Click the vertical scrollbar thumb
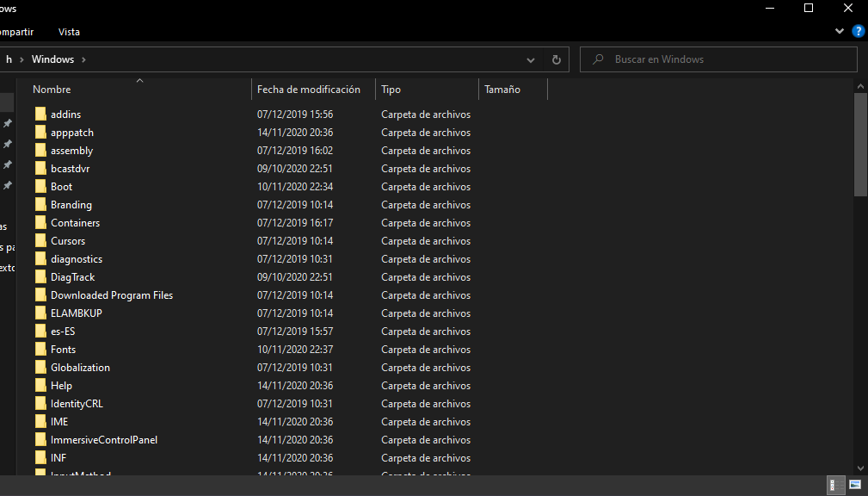The image size is (868, 496). [x=860, y=145]
